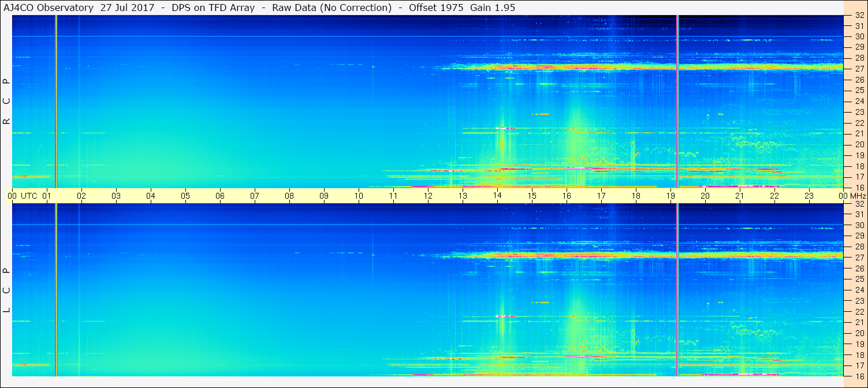Viewport: 868px width, 388px height.
Task: Select hour 05 on the time axis
Action: [x=185, y=196]
